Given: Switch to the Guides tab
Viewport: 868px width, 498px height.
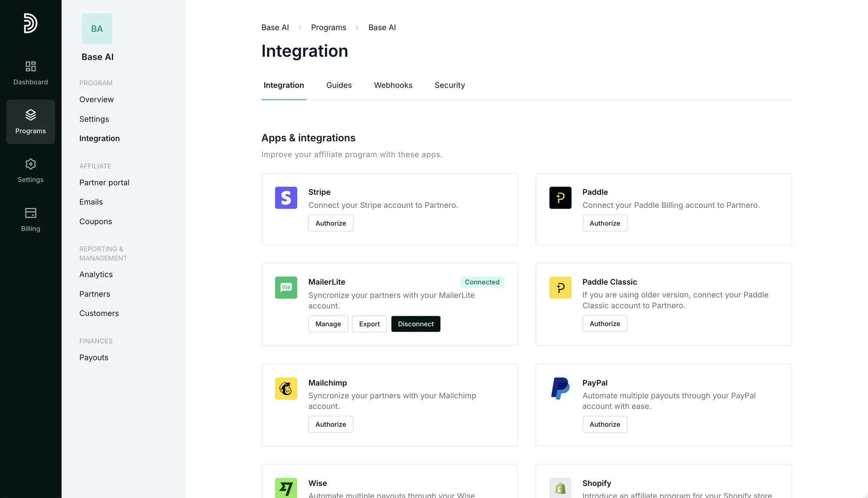Looking at the screenshot, I should tap(339, 85).
